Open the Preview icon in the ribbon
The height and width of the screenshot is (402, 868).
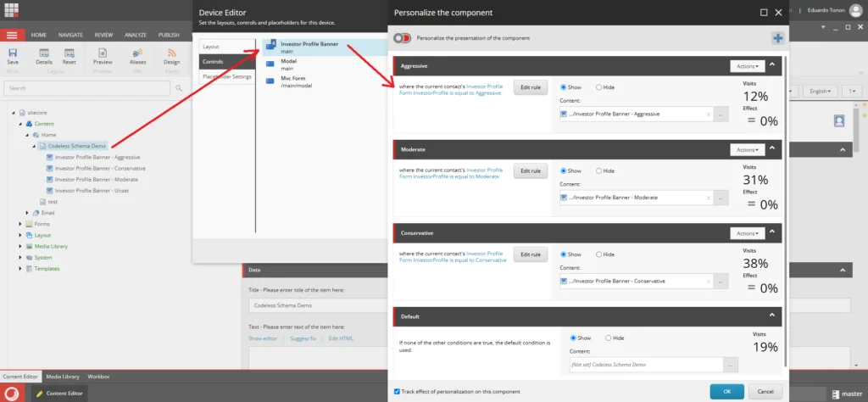point(103,53)
